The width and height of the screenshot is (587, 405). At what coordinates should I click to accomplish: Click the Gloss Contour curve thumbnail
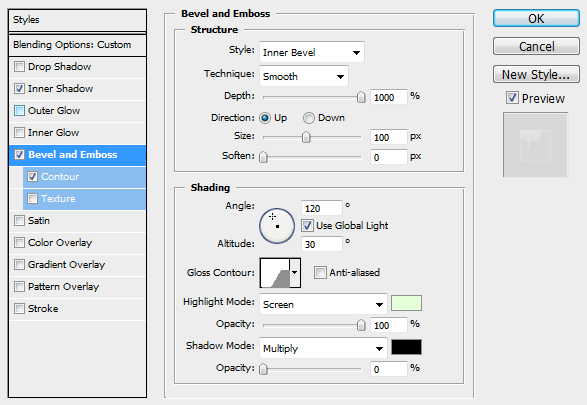point(275,273)
